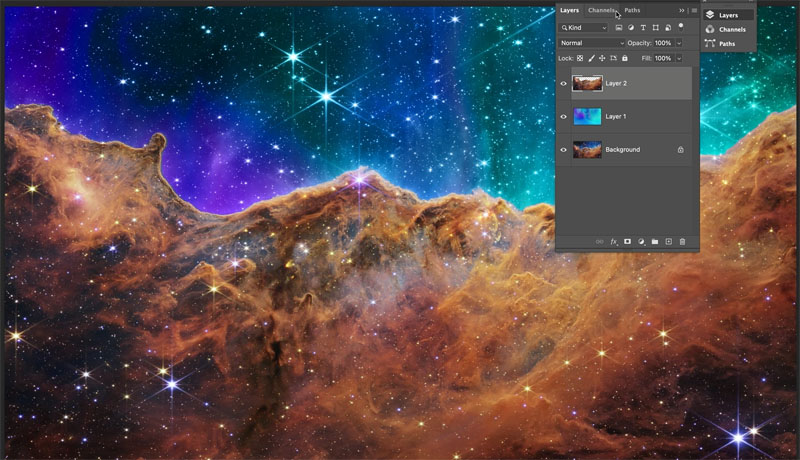
Task: Click the Fill 100% value field
Action: pyautogui.click(x=664, y=59)
